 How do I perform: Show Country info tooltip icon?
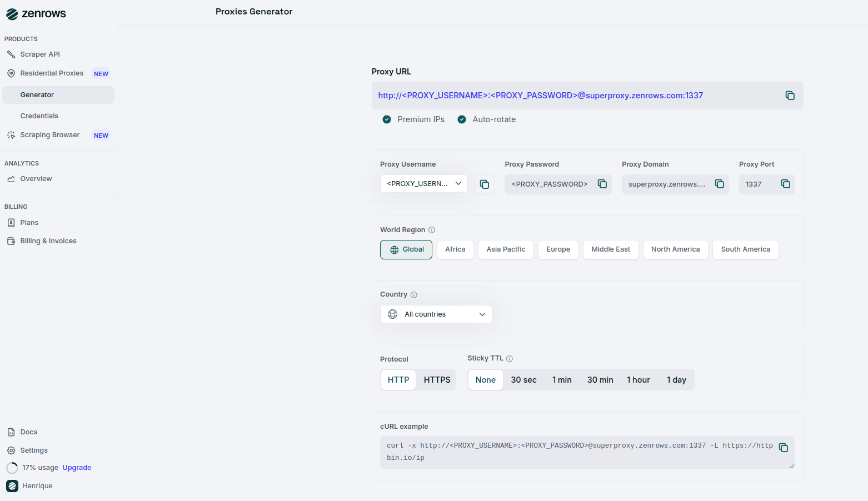coord(414,295)
